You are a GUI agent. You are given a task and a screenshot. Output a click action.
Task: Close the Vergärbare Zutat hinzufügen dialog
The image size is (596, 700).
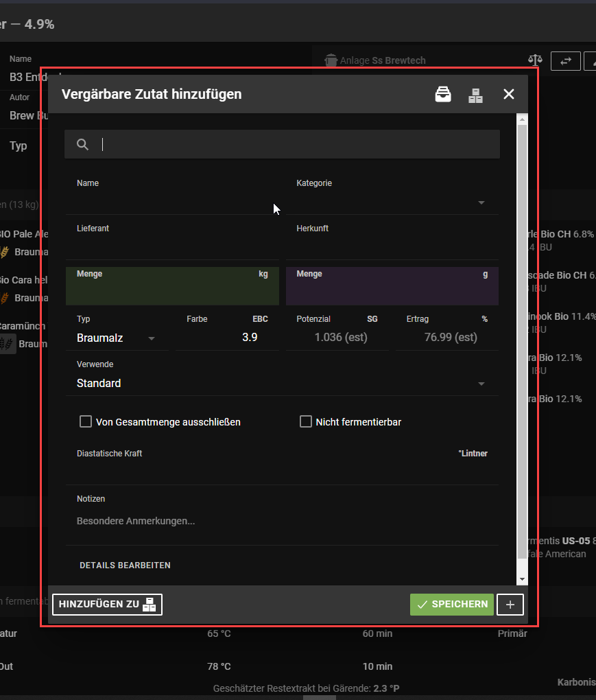click(x=508, y=94)
